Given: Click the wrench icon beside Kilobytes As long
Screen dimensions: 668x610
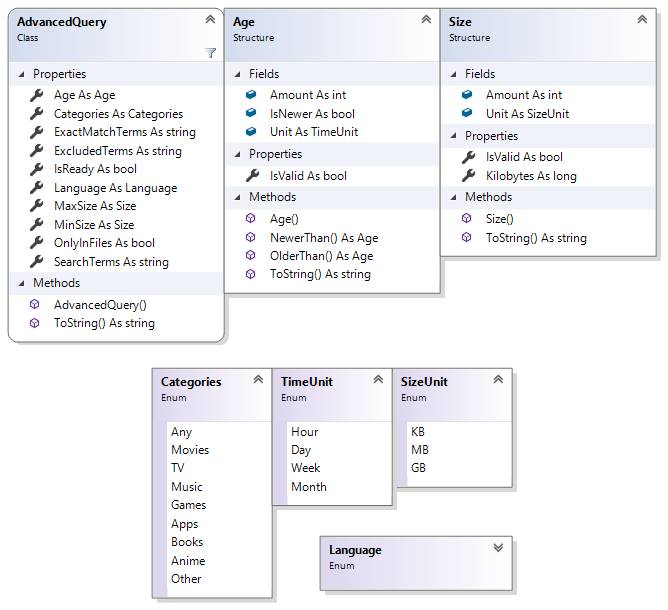Looking at the screenshot, I should [468, 176].
